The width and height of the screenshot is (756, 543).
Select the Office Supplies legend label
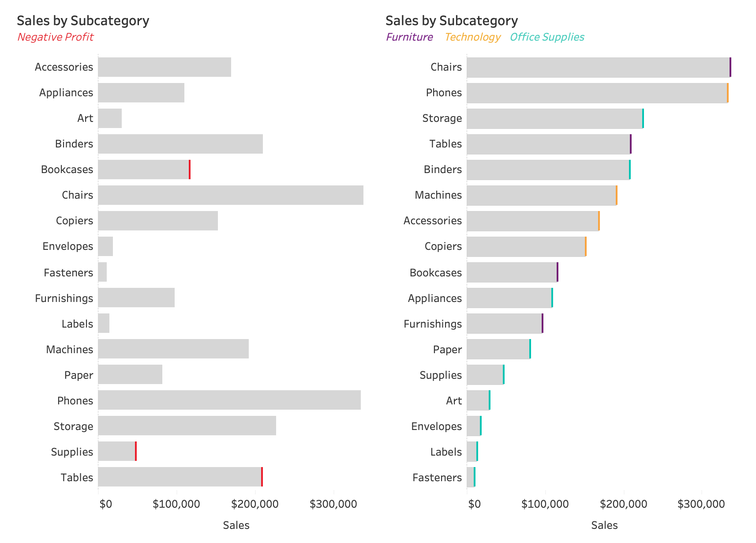(x=547, y=37)
